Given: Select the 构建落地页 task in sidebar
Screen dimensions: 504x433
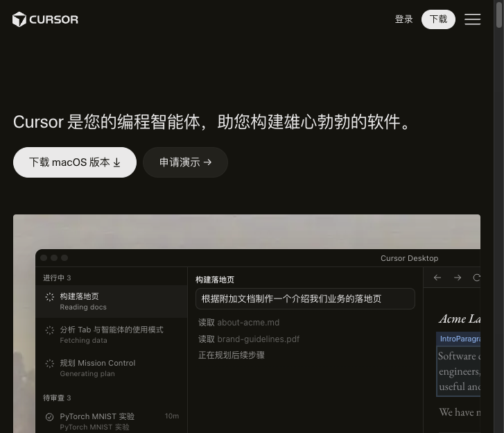Looking at the screenshot, I should pyautogui.click(x=112, y=301).
